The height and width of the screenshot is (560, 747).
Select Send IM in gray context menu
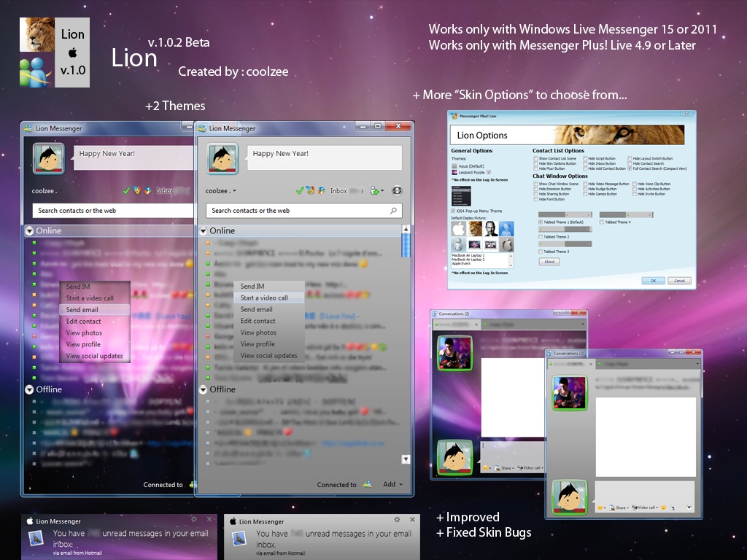pyautogui.click(x=269, y=286)
